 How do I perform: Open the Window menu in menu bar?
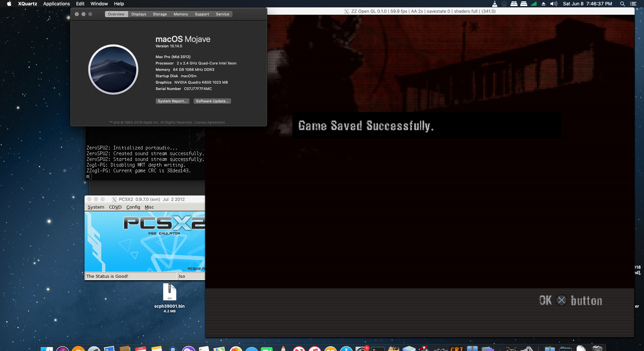point(99,4)
